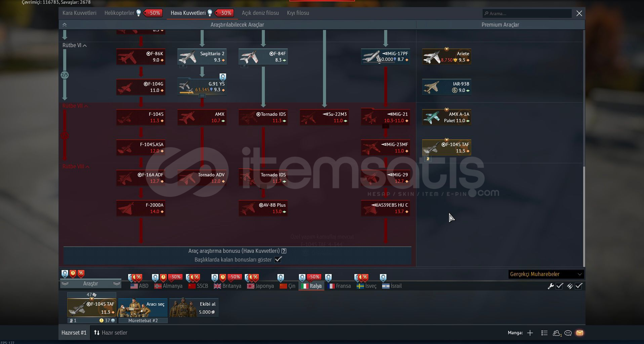
Task: Select the F-2000A aircraft card
Action: (141, 208)
